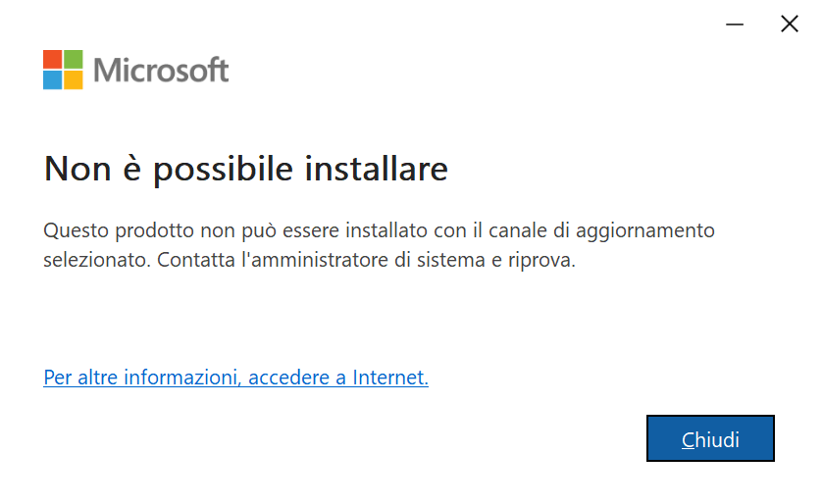The height and width of the screenshot is (504, 822).
Task: Click the Microsoft four-square logo
Action: [63, 70]
